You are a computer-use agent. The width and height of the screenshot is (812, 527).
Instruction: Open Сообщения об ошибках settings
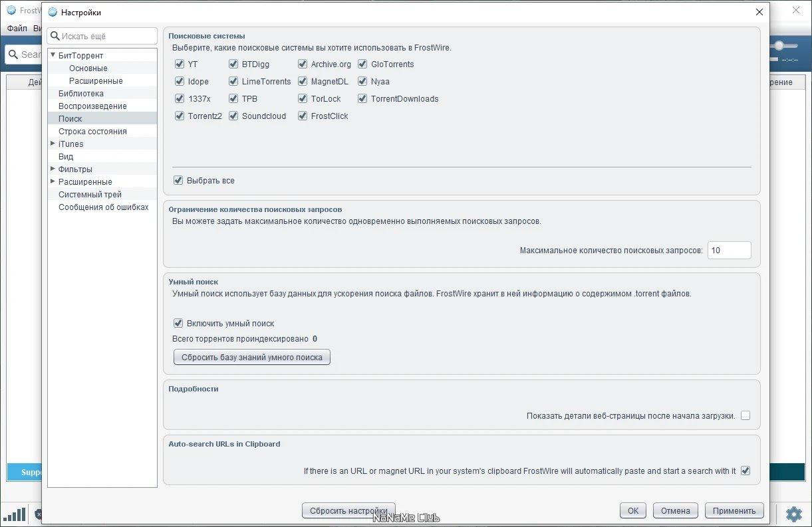tap(104, 207)
